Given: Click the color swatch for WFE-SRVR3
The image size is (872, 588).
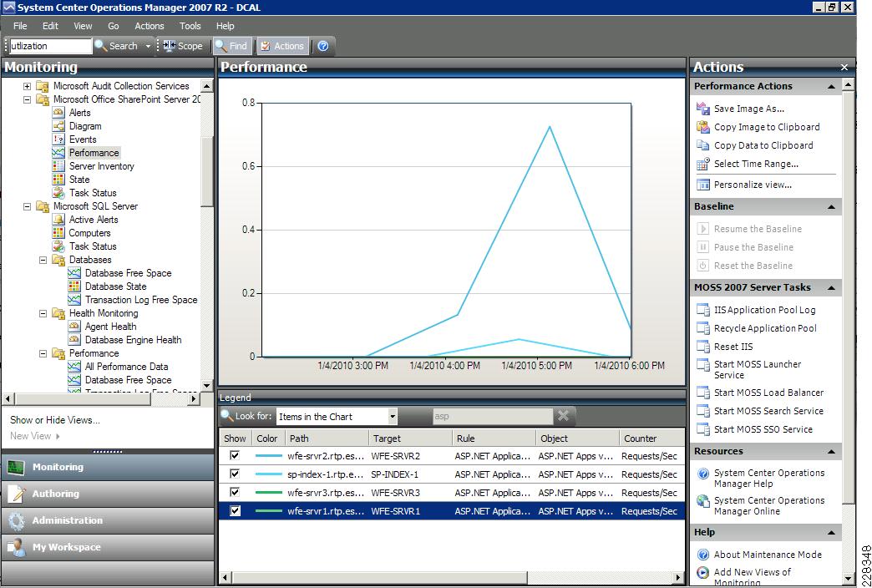Looking at the screenshot, I should pos(269,492).
